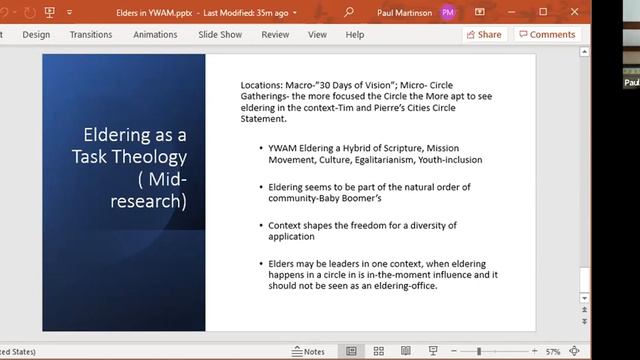Screen dimensions: 640x360
Task: Toggle the Notes pane in status bar
Action: (309, 351)
